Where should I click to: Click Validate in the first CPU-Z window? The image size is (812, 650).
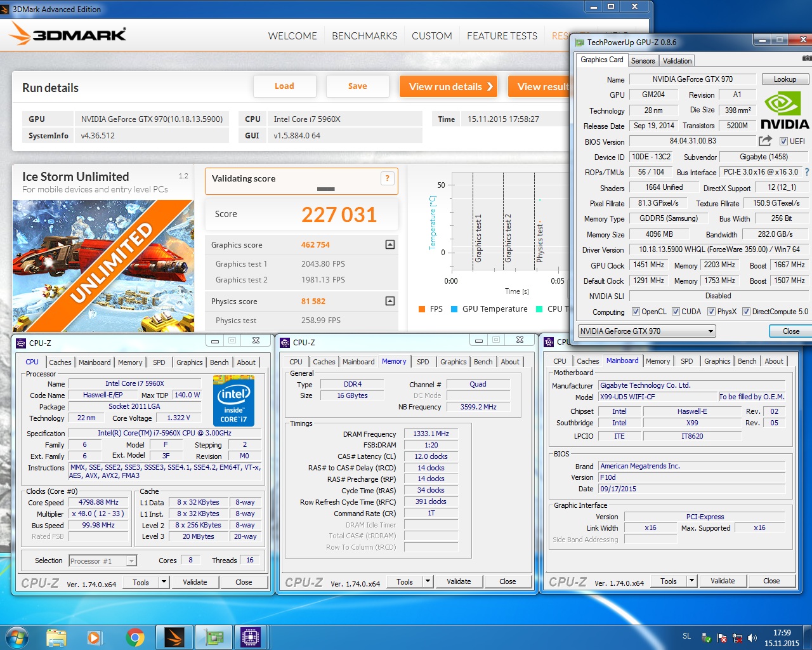(x=195, y=581)
